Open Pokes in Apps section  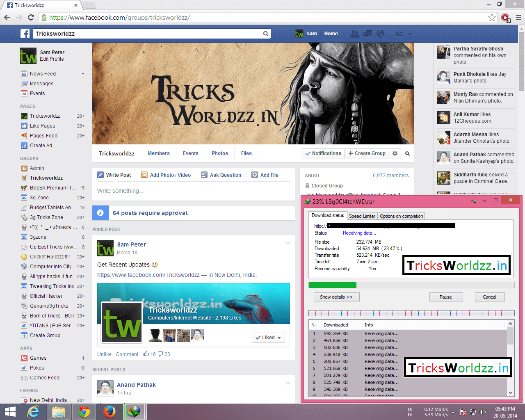tap(37, 368)
